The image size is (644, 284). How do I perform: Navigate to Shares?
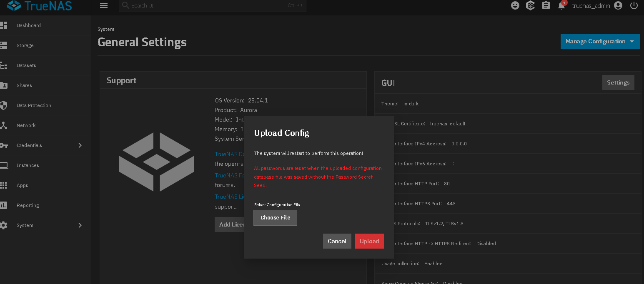pos(45,85)
